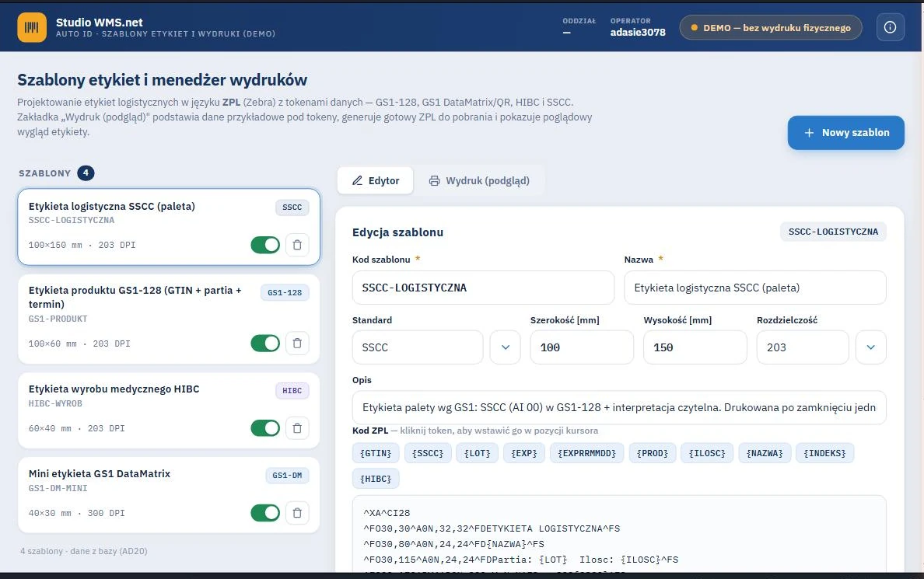The image size is (924, 579).
Task: Select the Etykieta wyrobu medycznego HIBC card
Action: [169, 410]
